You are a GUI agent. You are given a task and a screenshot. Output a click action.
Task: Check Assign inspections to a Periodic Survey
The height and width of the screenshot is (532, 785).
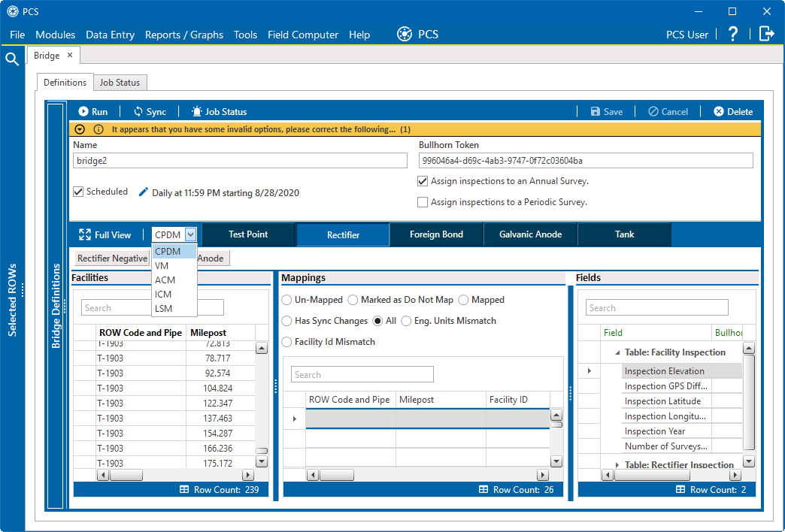[x=423, y=202]
